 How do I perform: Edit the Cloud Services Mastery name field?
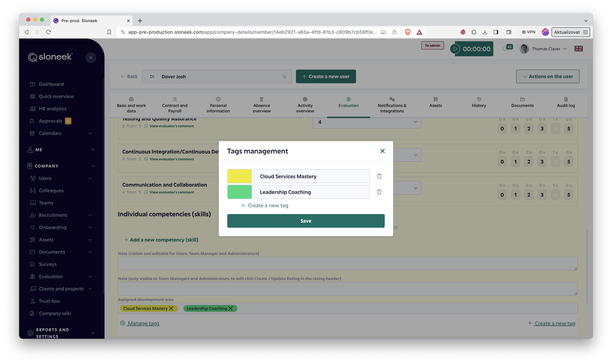tap(311, 176)
